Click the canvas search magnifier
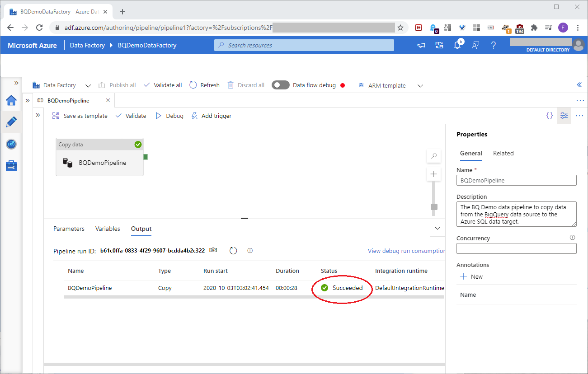 [x=434, y=156]
